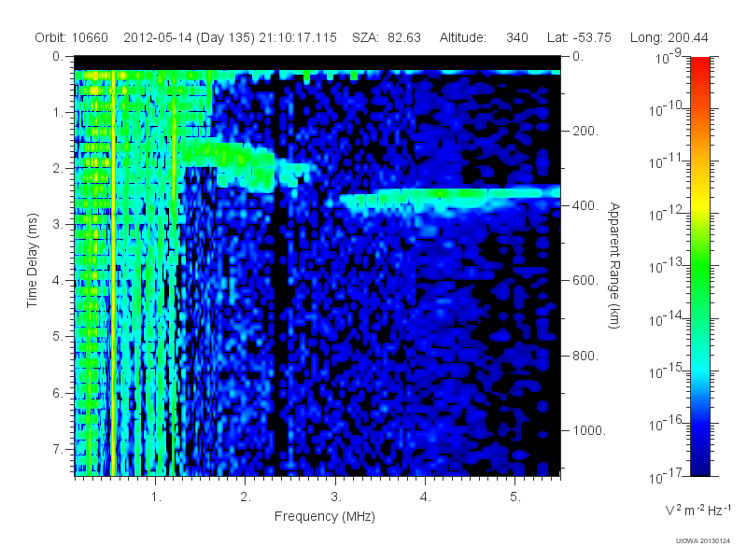Viewport: 747px width, 560px height.
Task: Click the 'Frequency (MHz)' axis label
Action: coord(324,516)
